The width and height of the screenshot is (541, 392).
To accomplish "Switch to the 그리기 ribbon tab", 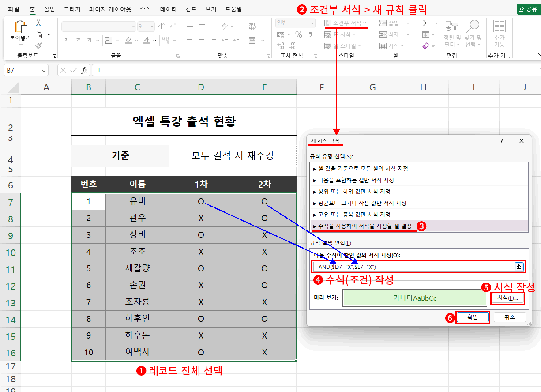I will tap(72, 9).
